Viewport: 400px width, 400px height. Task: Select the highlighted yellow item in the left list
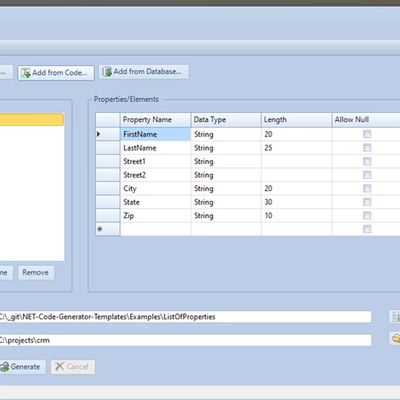point(32,120)
